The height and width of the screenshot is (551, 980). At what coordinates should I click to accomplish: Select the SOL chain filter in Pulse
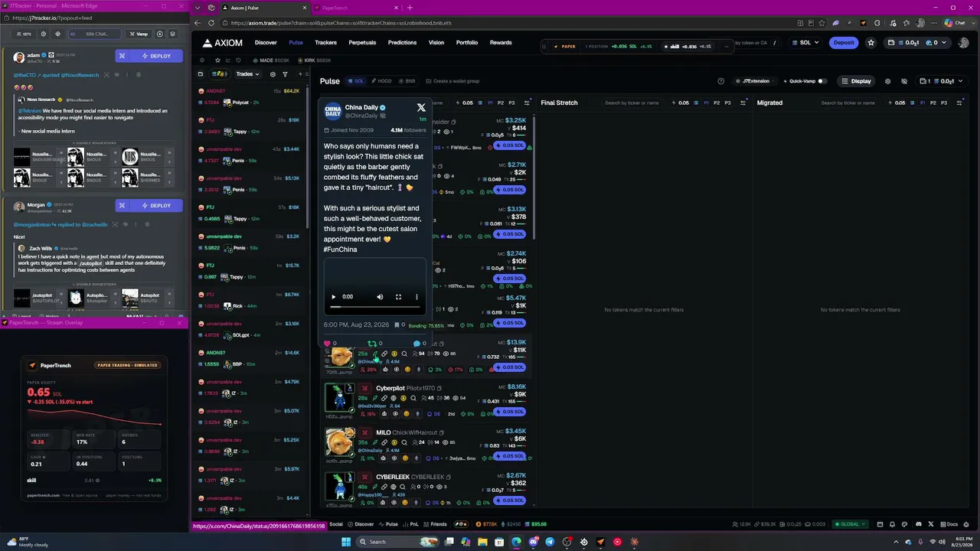[356, 81]
